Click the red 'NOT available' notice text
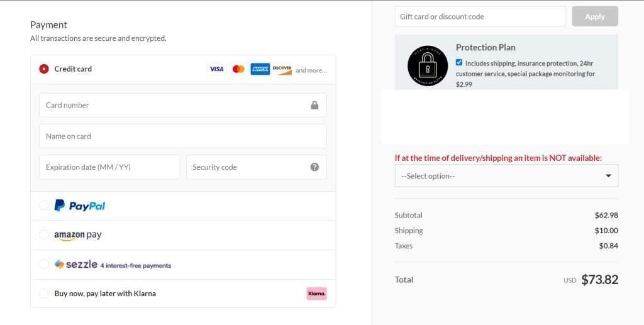This screenshot has width=644, height=325. click(x=498, y=158)
